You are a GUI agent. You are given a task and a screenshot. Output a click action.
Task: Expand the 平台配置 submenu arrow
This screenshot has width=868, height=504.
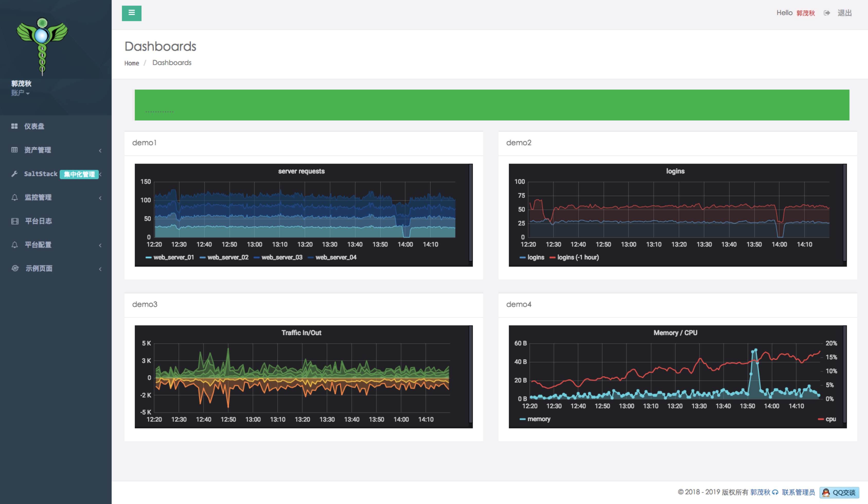click(x=100, y=245)
